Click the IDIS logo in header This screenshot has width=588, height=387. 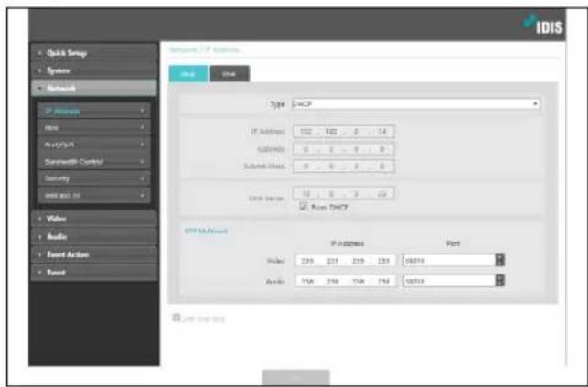tap(543, 25)
